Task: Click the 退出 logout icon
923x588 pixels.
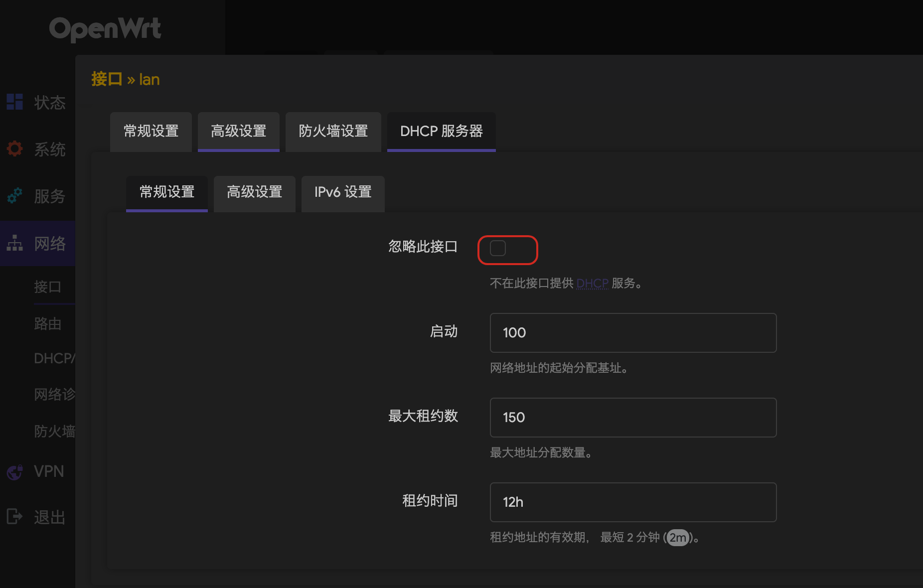Action: point(14,517)
